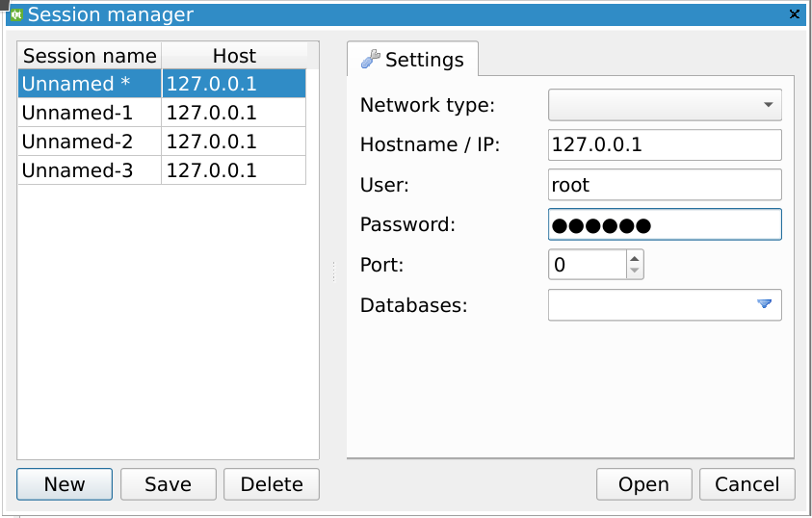Sort by the Session name column header
812x518 pixels.
pyautogui.click(x=90, y=56)
